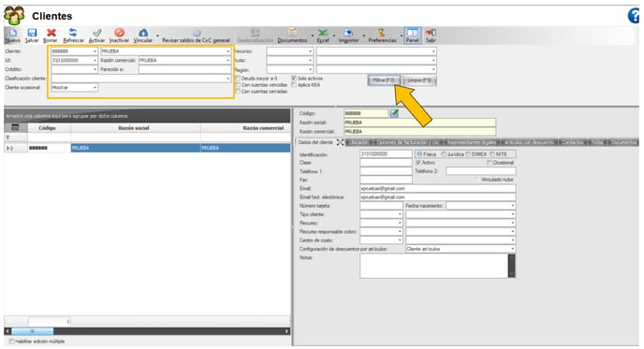The image size is (644, 349).
Task: Expand the Id filter dropdown
Action: pyautogui.click(x=95, y=61)
